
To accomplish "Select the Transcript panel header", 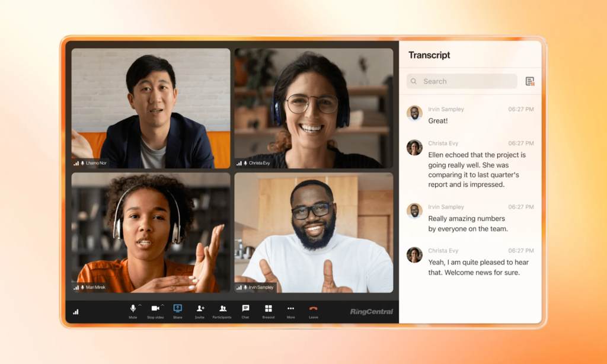I will click(x=430, y=55).
